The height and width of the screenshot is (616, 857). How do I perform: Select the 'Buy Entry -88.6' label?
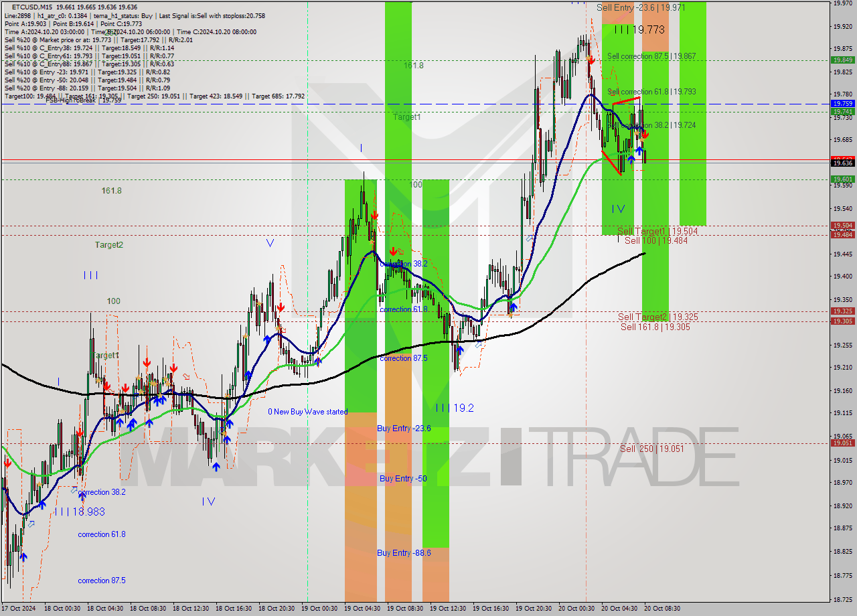click(404, 553)
